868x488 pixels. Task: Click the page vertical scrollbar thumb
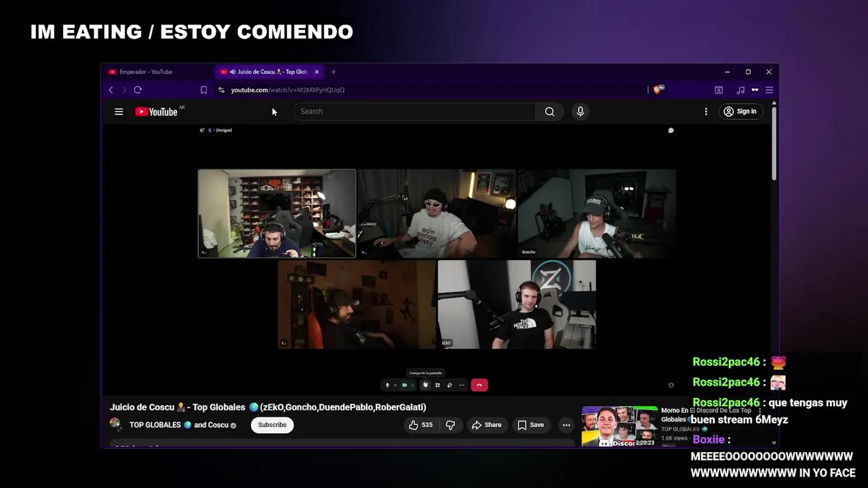774,144
